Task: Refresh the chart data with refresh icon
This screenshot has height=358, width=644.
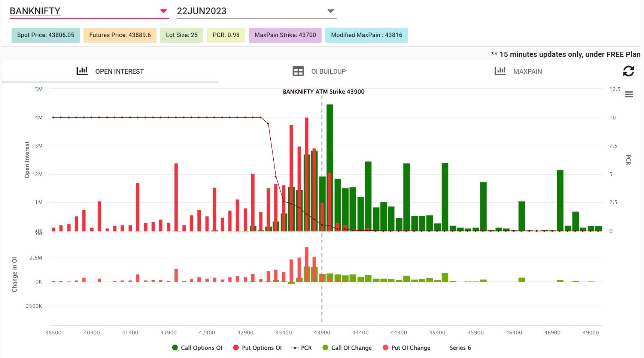Action: [x=629, y=71]
